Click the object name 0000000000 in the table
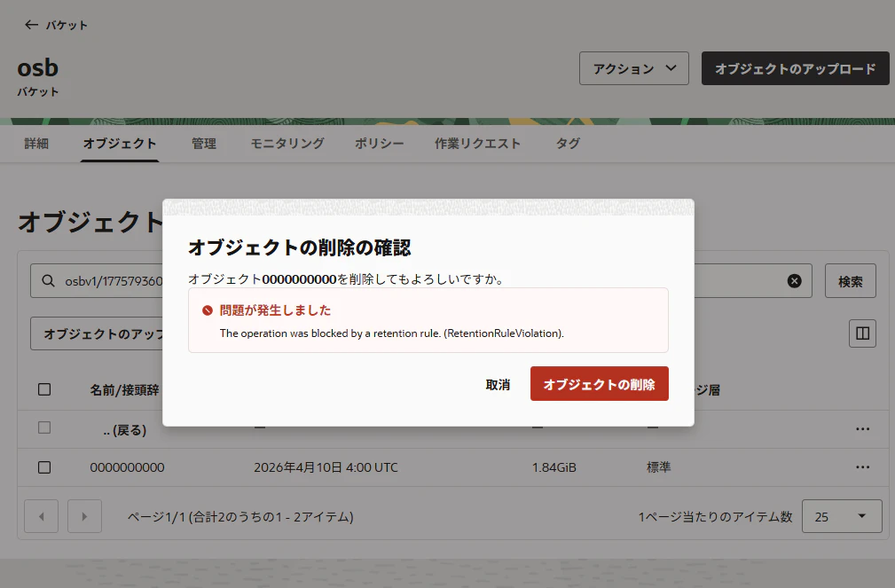Viewport: 895px width, 588px height. tap(127, 467)
